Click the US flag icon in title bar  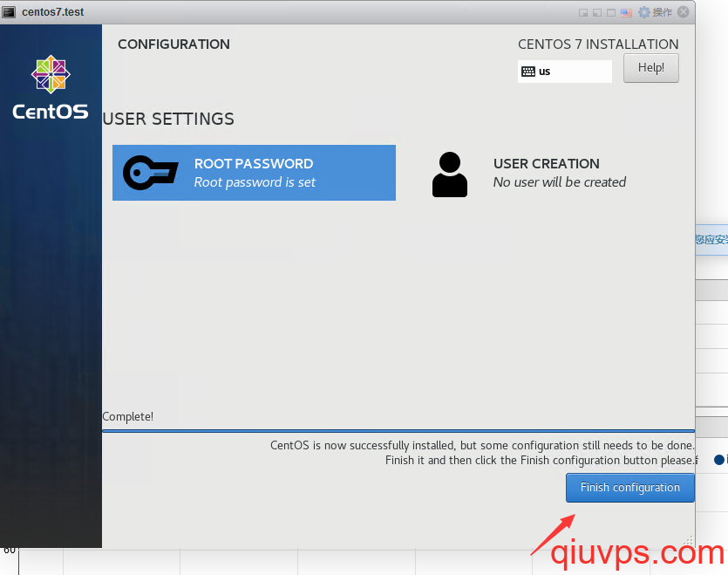pyautogui.click(x=626, y=12)
